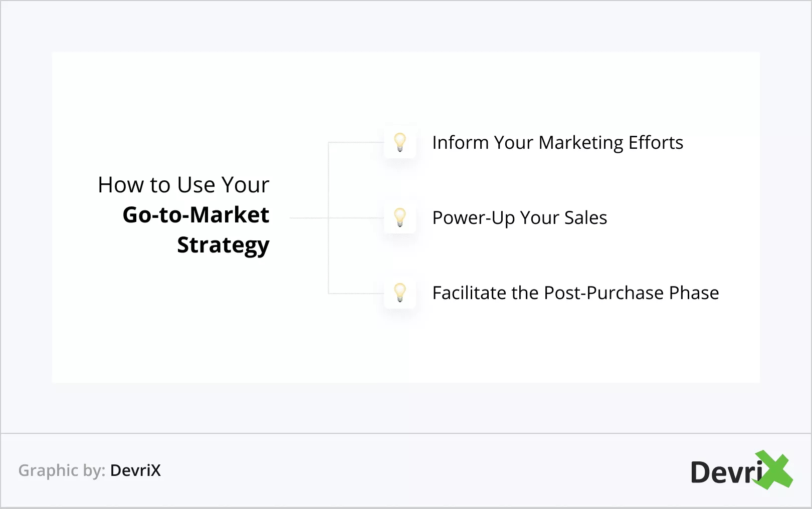This screenshot has height=509, width=812.
Task: Click the bold "Strategy" title word
Action: pyautogui.click(x=223, y=245)
